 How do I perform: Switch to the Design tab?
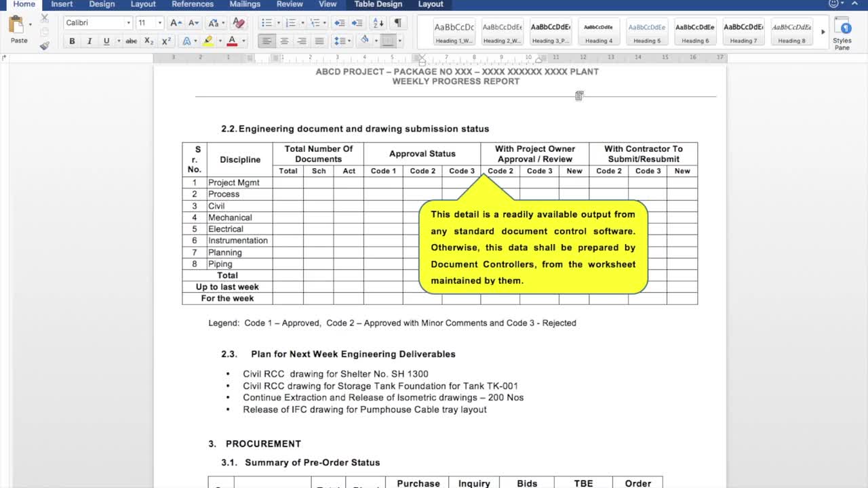point(102,4)
